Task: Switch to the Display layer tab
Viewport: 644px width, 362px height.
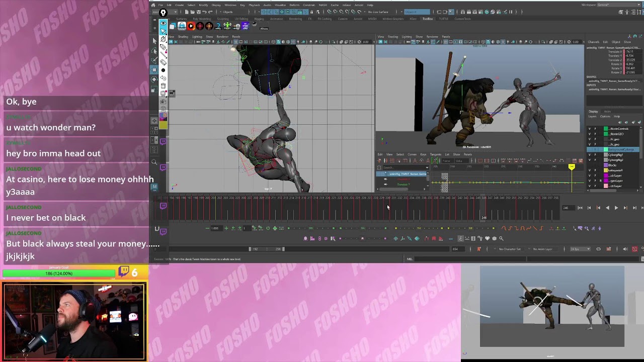Action: [594, 112]
